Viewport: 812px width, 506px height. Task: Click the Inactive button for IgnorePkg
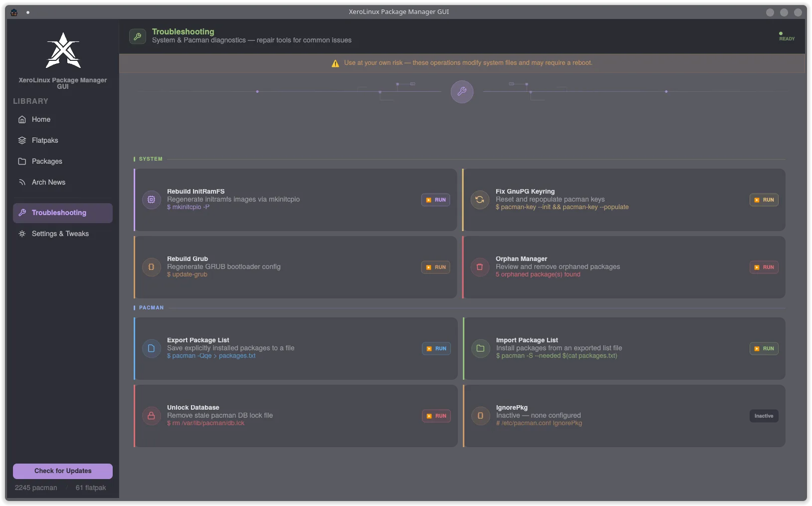(x=764, y=416)
